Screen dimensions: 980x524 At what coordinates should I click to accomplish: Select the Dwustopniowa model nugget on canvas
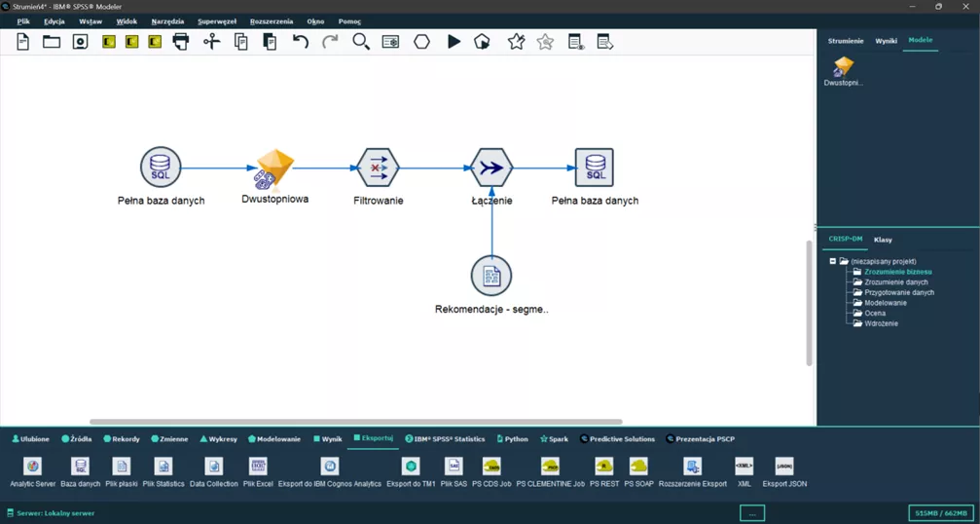274,168
